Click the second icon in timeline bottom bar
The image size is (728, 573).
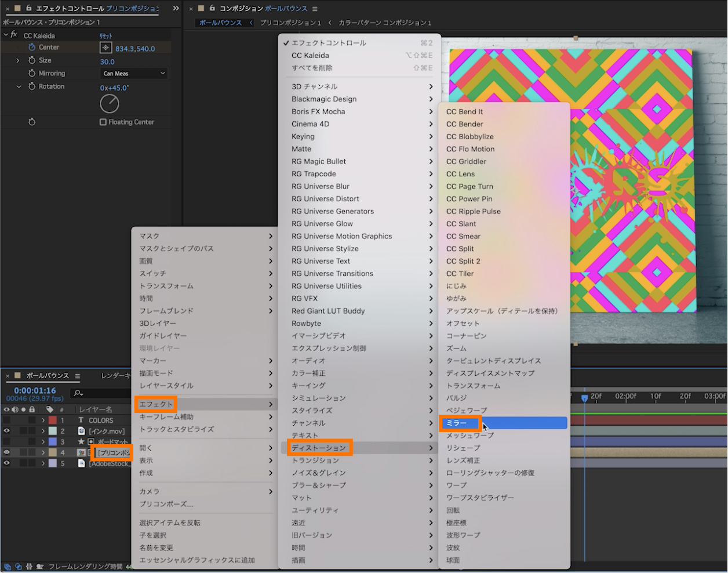pos(18,567)
